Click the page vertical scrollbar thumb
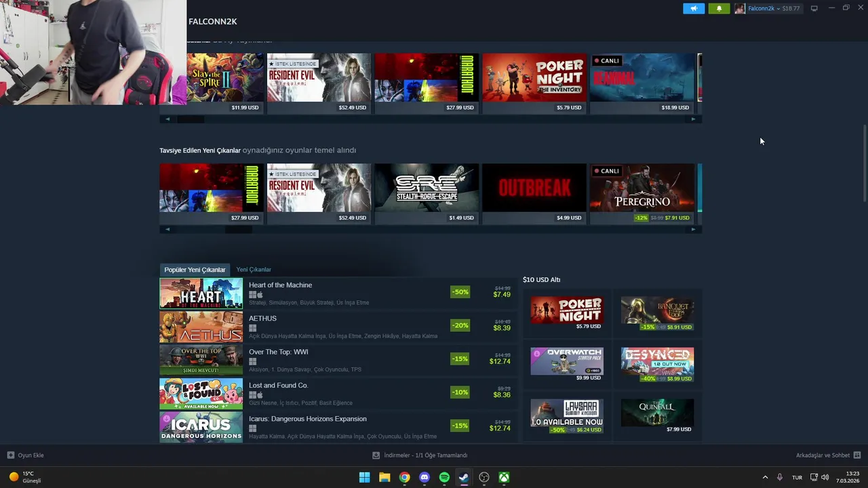Screen dimensions: 868x488 click(x=864, y=163)
